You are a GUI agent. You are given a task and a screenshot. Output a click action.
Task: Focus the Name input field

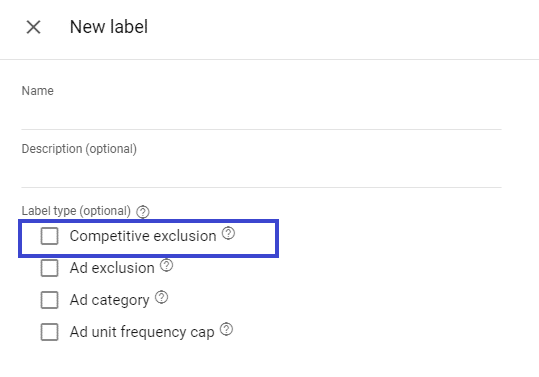click(261, 116)
